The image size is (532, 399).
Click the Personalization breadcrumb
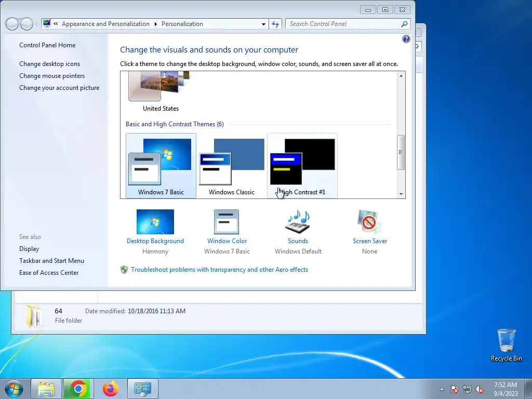pos(182,24)
